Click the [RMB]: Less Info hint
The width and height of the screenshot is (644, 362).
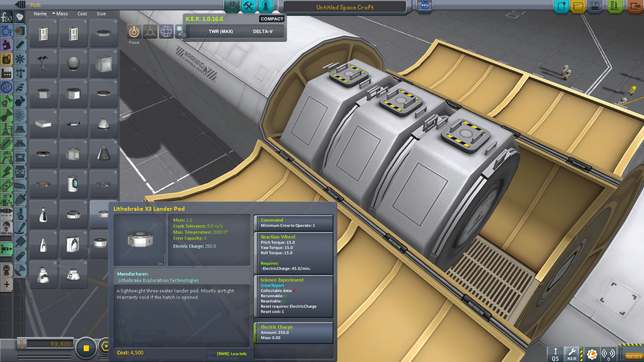(231, 354)
